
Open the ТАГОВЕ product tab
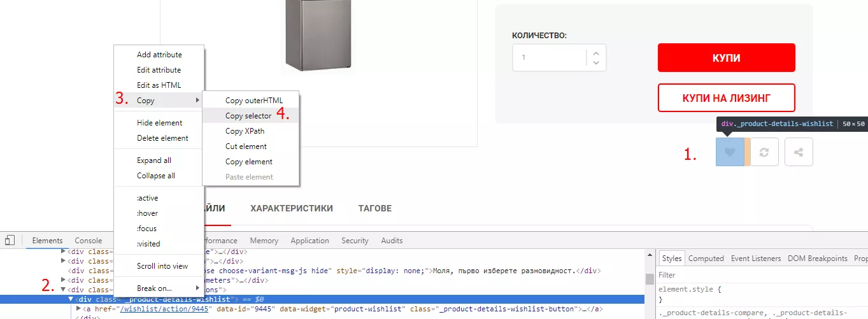[x=375, y=208]
